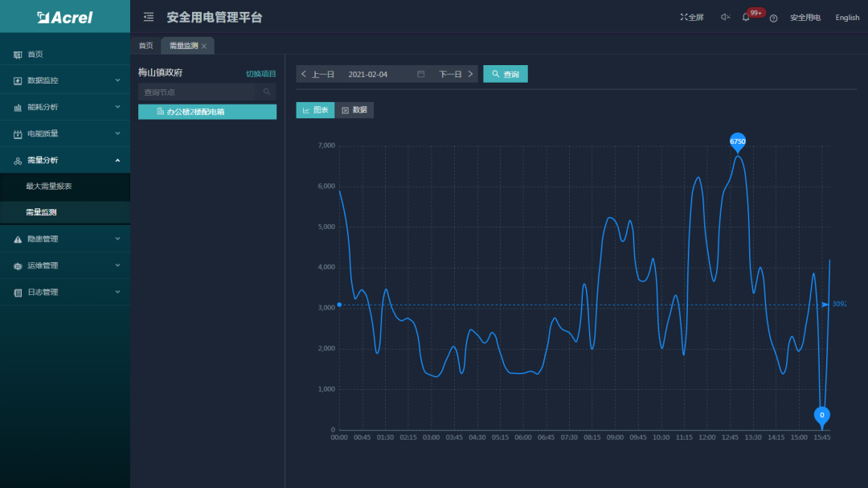
Task: Switch to 图表 chart view
Action: 315,110
